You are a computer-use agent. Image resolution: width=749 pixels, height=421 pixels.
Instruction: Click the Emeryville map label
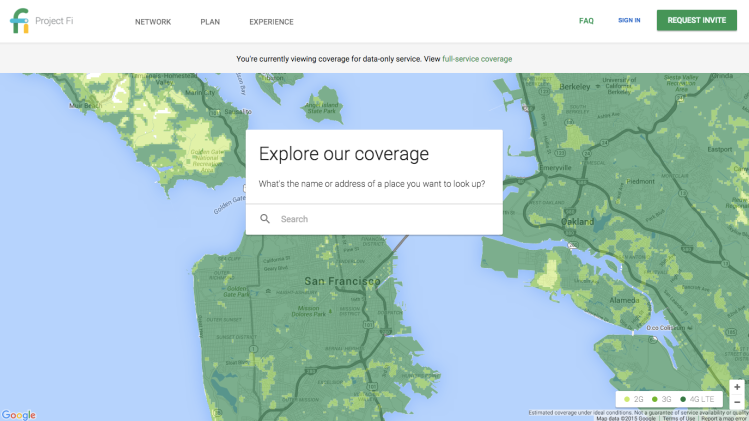pos(555,168)
